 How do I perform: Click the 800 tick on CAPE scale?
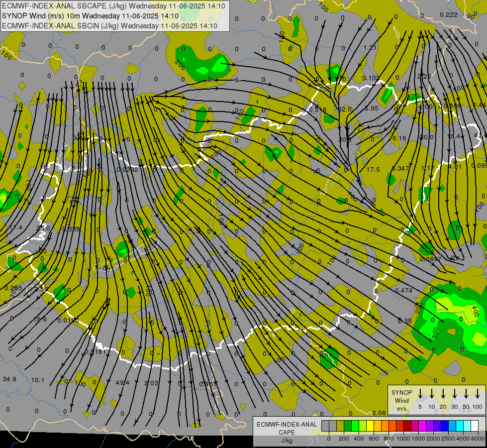pyautogui.click(x=388, y=439)
